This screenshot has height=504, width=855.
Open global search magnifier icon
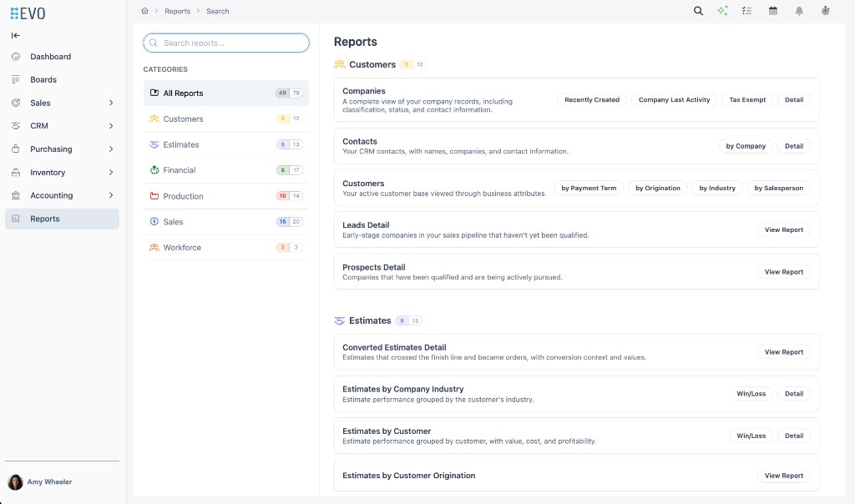coord(698,11)
